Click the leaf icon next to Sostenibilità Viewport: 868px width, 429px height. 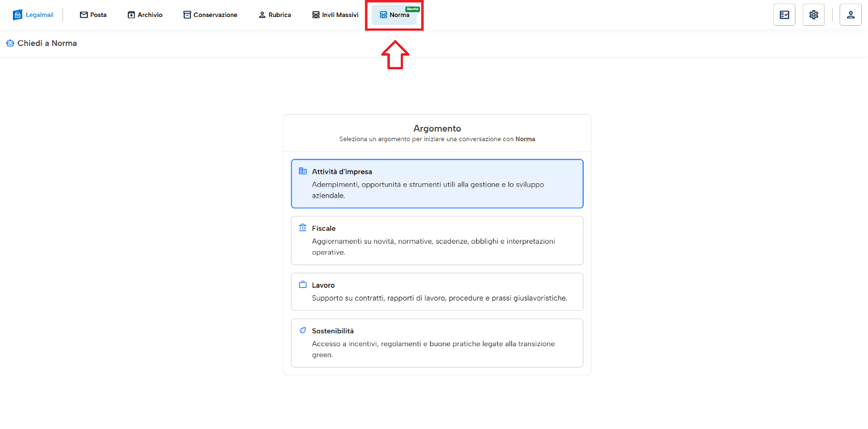[x=303, y=331]
